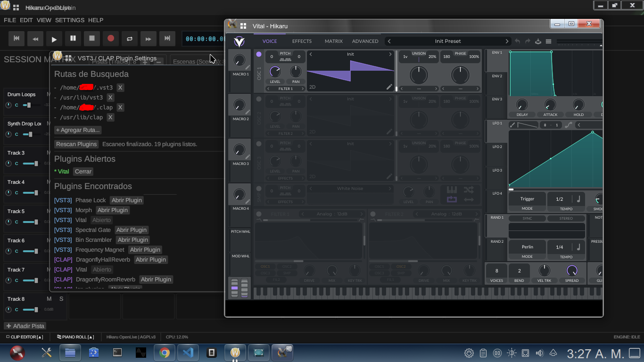Screen dimensions: 644x362
Task: Open Vital's hamburger menu
Action: (549, 41)
